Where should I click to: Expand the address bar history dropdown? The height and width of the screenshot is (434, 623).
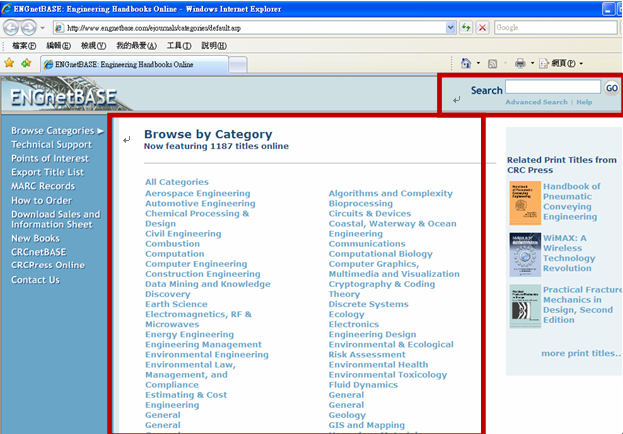[451, 28]
